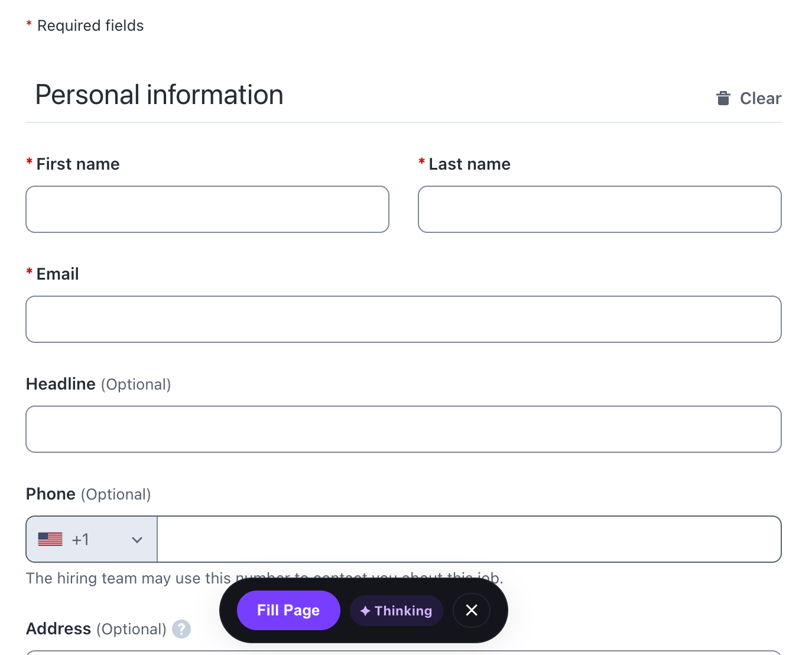Click into the Last name text box
The height and width of the screenshot is (655, 812).
(599, 209)
